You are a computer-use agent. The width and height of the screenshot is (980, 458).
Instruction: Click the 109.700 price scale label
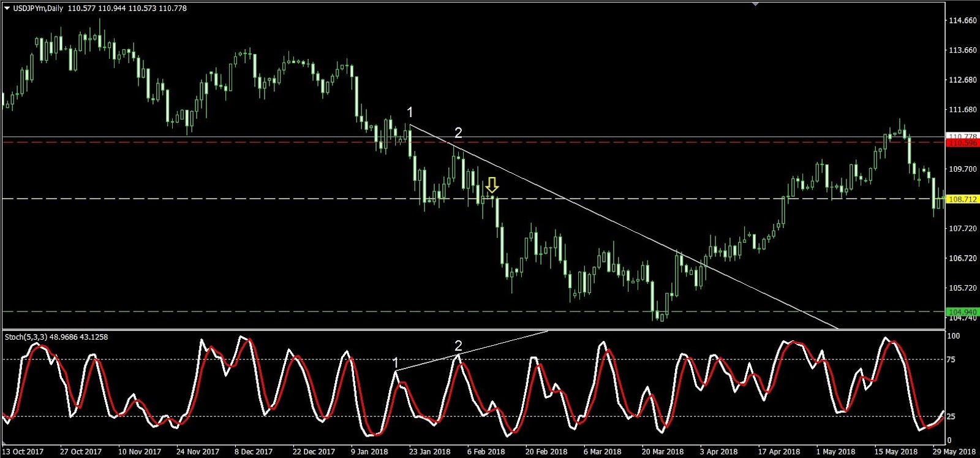(x=962, y=169)
